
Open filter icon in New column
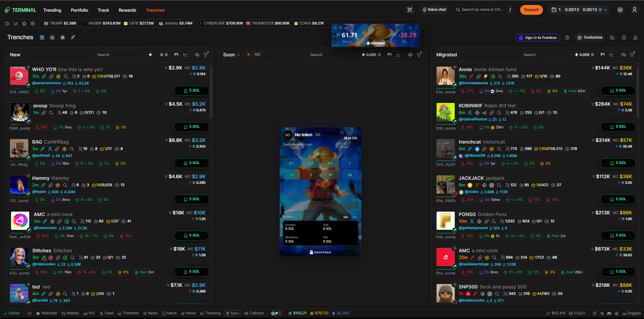tap(206, 55)
